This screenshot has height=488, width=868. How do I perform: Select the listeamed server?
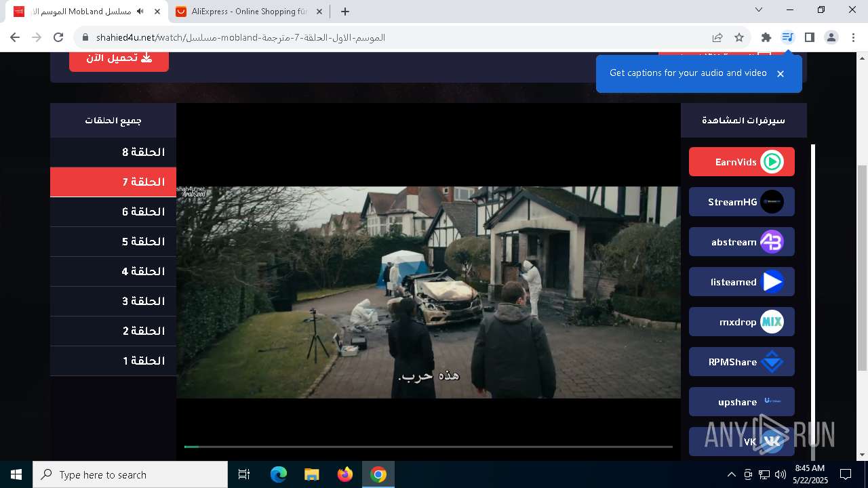(741, 282)
